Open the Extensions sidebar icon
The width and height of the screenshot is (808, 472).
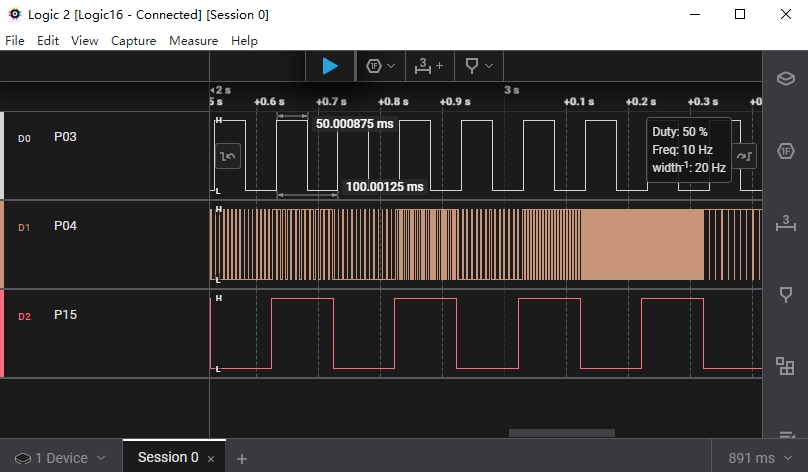785,366
